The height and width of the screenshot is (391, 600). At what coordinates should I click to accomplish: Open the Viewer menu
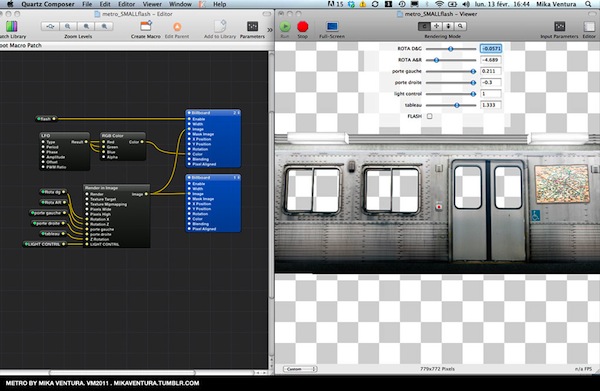coord(152,4)
